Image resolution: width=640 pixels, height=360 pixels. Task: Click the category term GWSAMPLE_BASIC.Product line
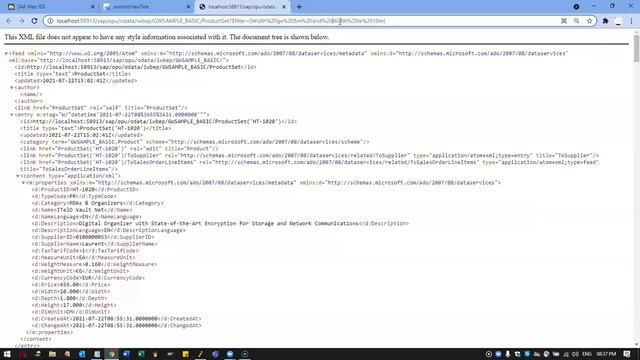[195, 142]
